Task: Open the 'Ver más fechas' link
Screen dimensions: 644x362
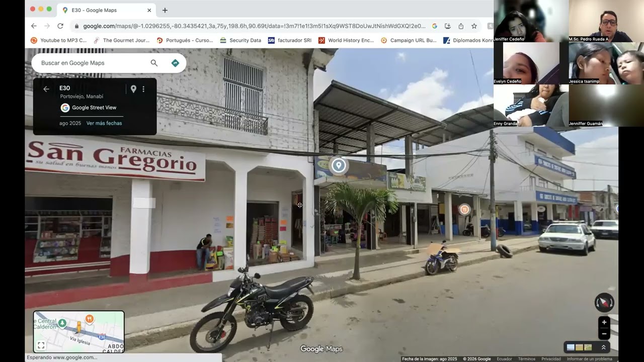Action: 104,123
